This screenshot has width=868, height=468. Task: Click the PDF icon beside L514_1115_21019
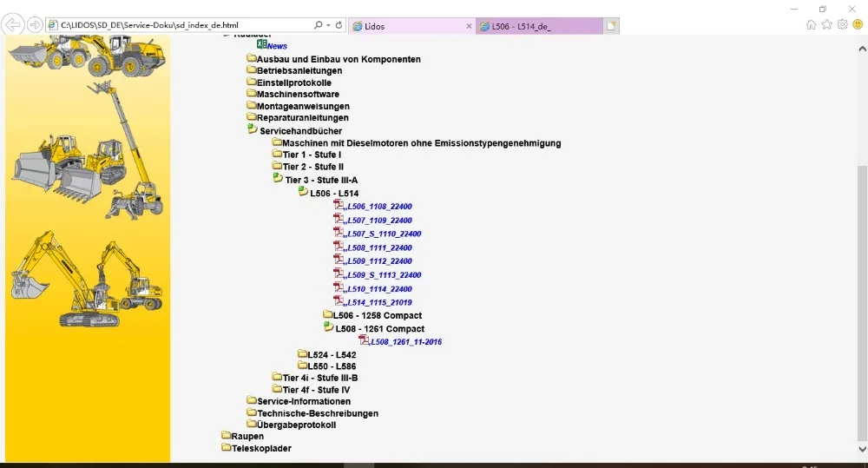339,300
